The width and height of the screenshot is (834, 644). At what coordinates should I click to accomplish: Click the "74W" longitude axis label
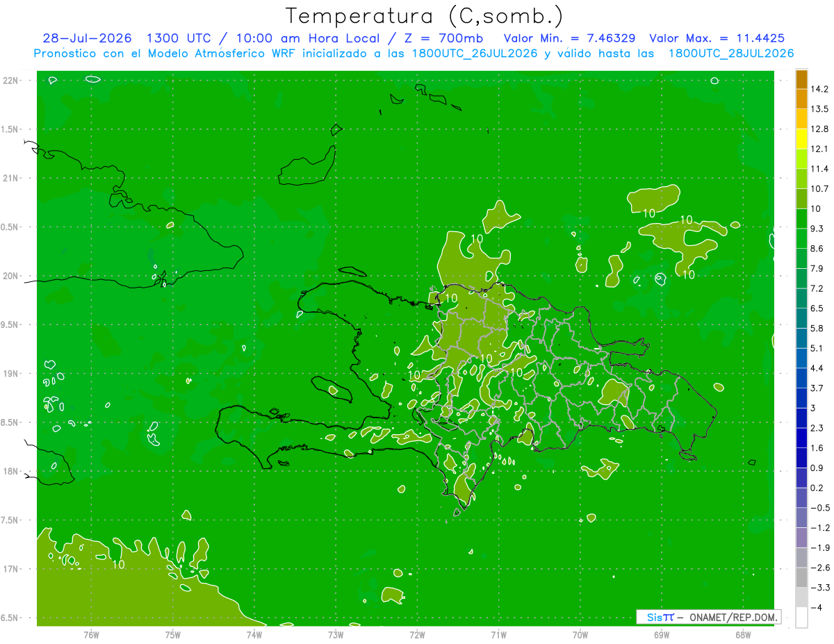(254, 634)
